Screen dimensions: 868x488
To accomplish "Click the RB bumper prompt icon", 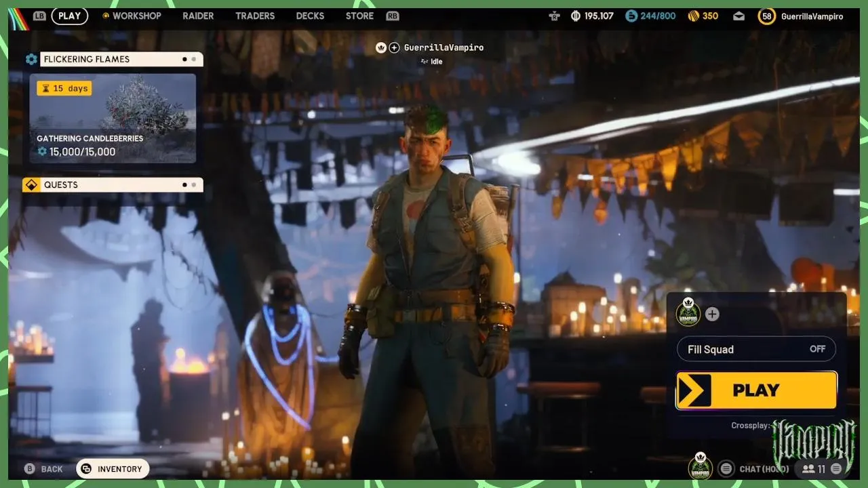I will pyautogui.click(x=392, y=16).
